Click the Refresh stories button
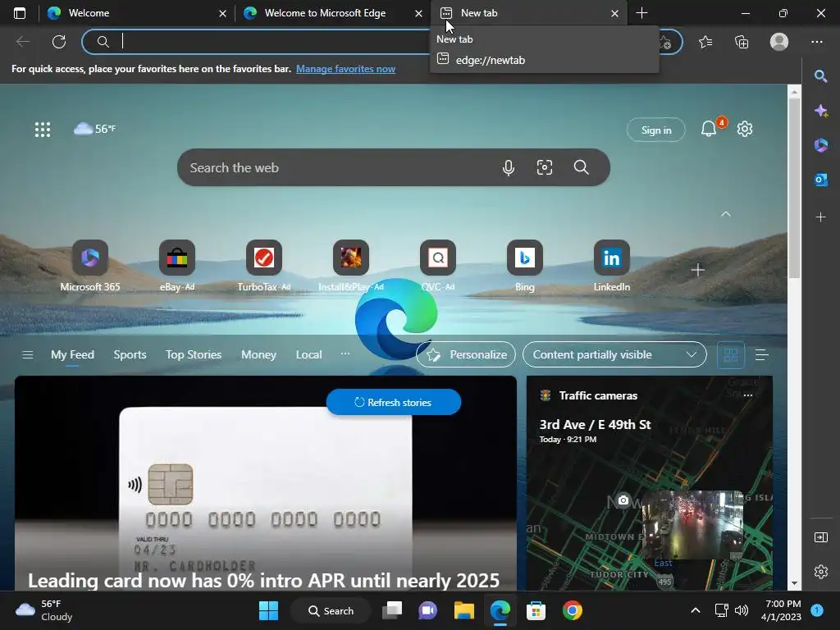The height and width of the screenshot is (630, 840). tap(394, 402)
